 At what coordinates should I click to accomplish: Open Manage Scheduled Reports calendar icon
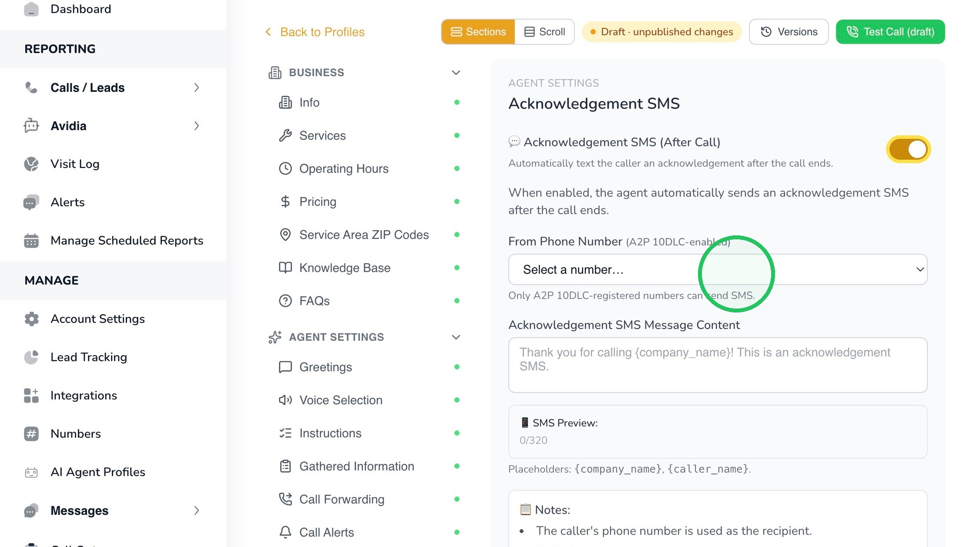coord(31,241)
